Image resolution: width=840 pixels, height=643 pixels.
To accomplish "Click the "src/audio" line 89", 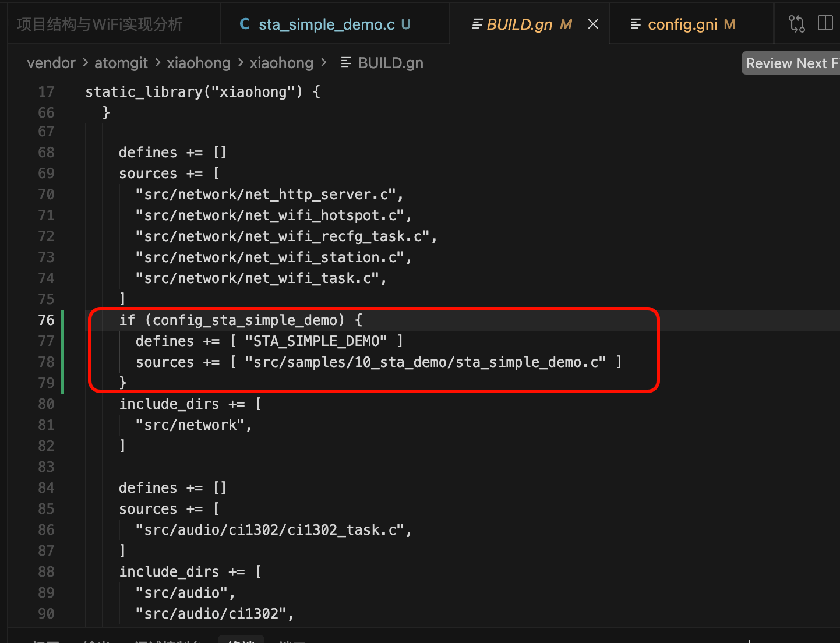I will (x=185, y=592).
